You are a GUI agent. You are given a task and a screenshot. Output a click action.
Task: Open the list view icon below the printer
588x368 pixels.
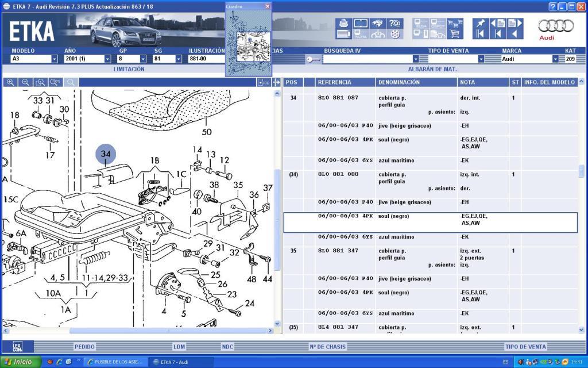coord(343,34)
